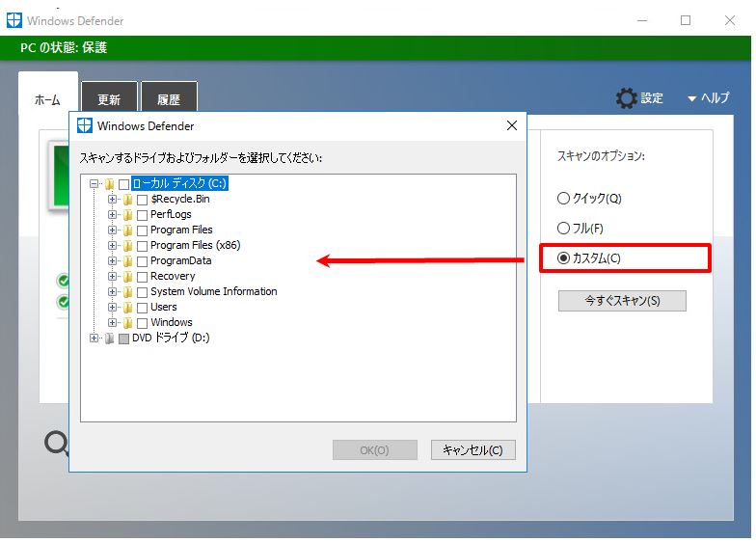The image size is (756, 542).
Task: Expand the Recovery tree node
Action: coord(112,276)
